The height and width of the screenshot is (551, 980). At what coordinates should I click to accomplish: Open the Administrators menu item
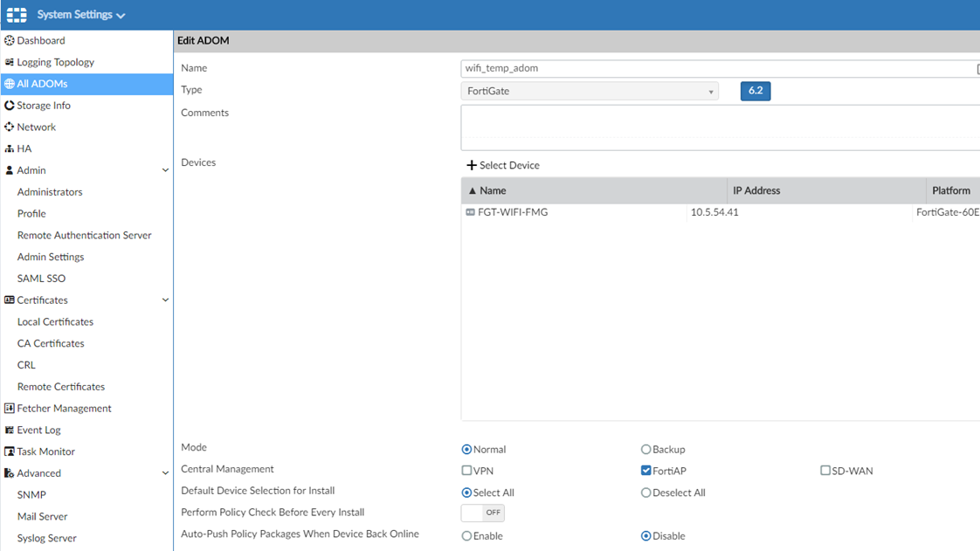click(x=50, y=192)
